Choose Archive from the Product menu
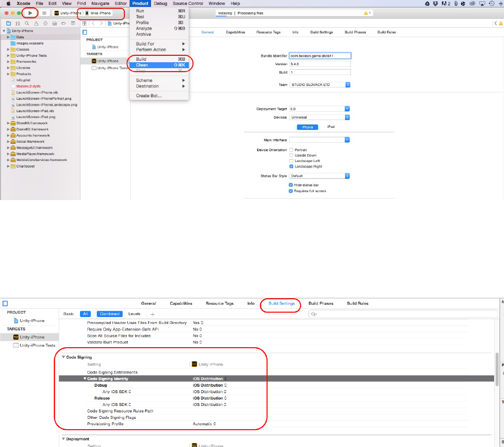The width and height of the screenshot is (504, 447). [x=159, y=35]
